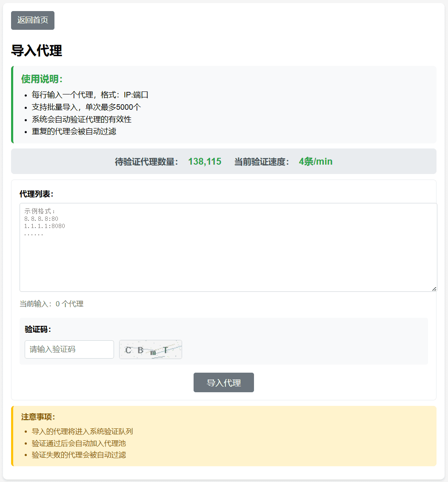The image size is (448, 482).
Task: Click the 导入代理 page heading
Action: (37, 51)
